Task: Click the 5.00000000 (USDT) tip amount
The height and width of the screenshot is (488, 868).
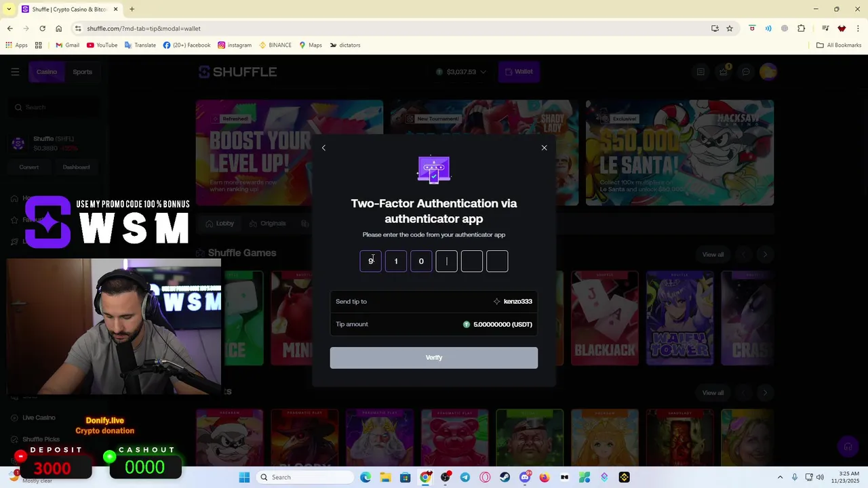Action: [502, 325]
